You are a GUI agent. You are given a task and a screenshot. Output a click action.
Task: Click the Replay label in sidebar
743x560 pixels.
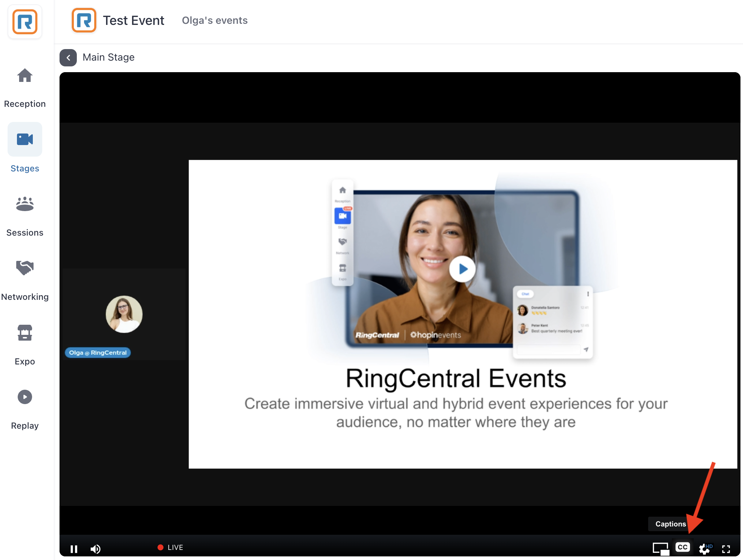pos(25,426)
